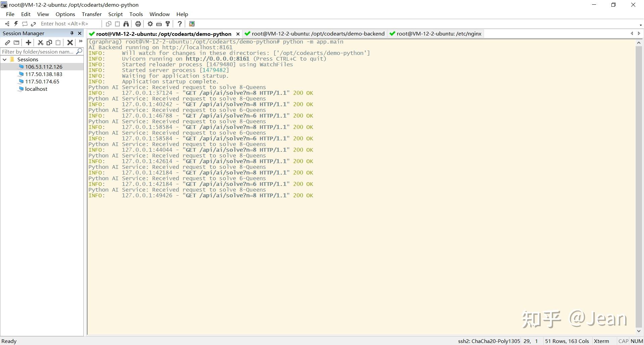
Task: Add new session with plus icon
Action: 29,43
